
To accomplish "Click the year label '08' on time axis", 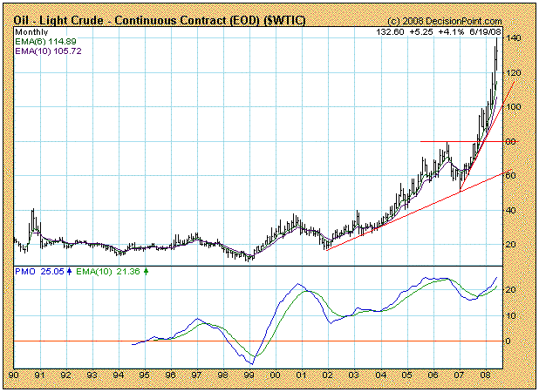I will tap(486, 375).
